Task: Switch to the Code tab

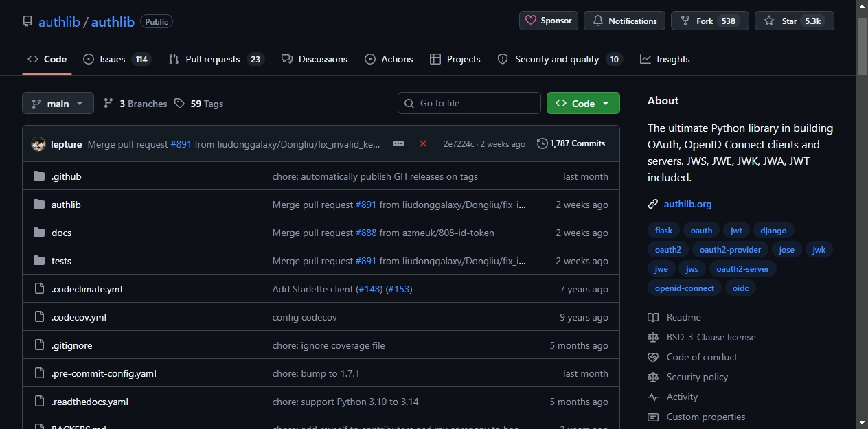Action: pyautogui.click(x=47, y=59)
